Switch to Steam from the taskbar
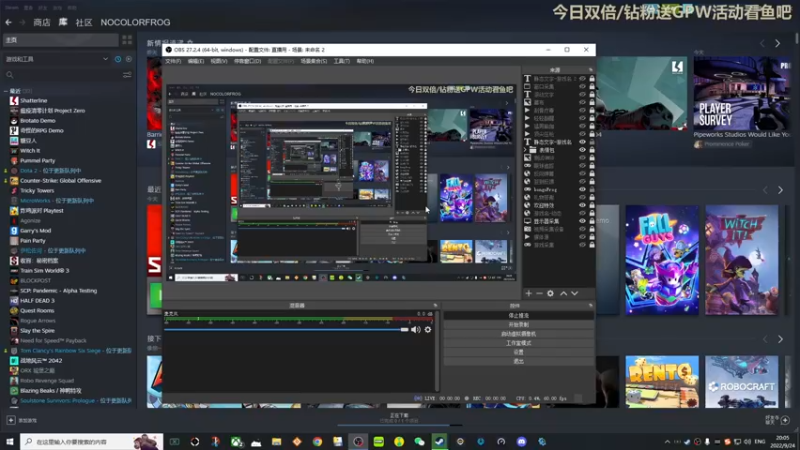This screenshot has width=800, height=450. click(x=440, y=442)
